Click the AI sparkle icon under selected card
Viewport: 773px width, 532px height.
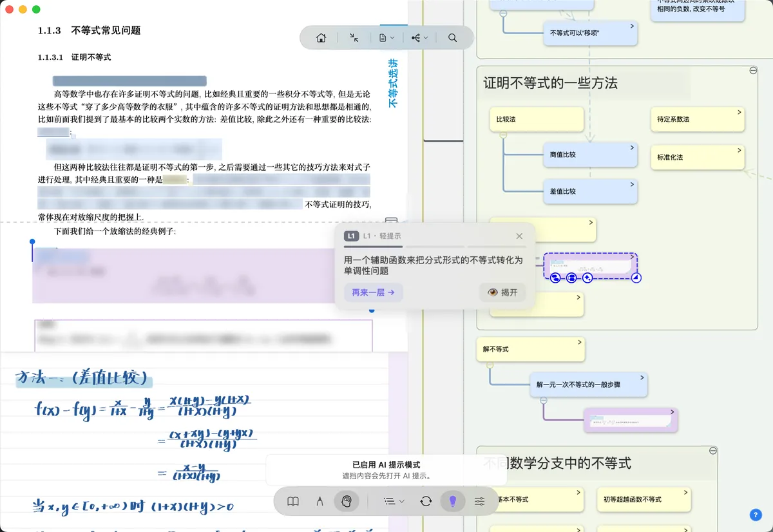coord(587,278)
